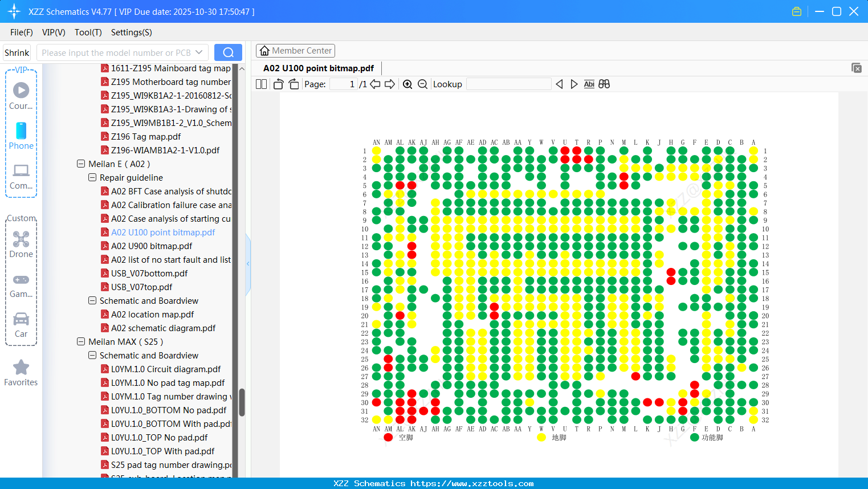Viewport: 868px width, 489px height.
Task: Open A02 schematic diagram.pdf
Action: point(163,328)
